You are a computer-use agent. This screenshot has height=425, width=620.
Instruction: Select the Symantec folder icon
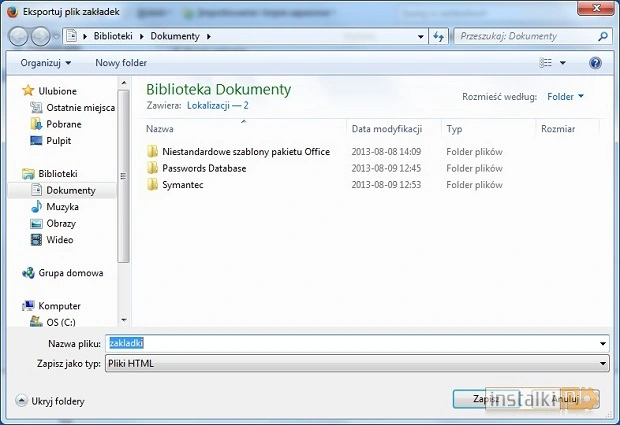coord(152,185)
